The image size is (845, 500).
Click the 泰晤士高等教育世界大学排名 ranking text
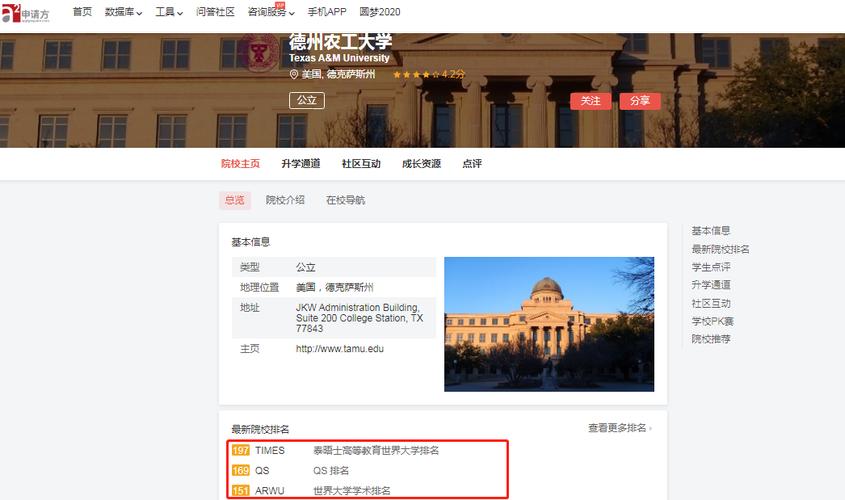[376, 450]
